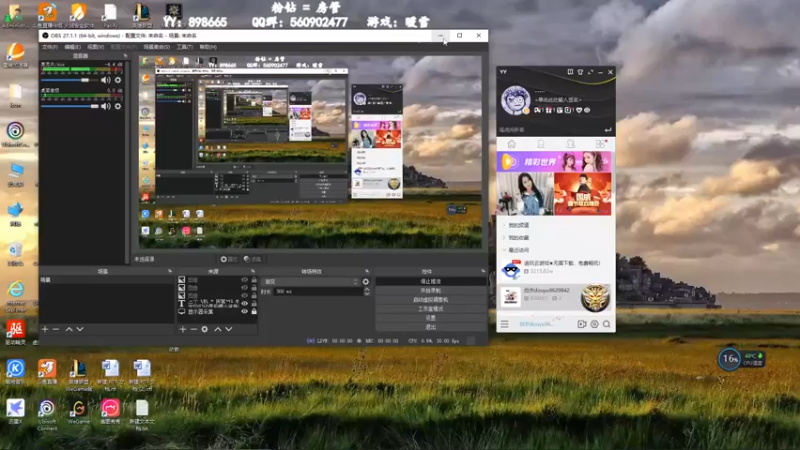
Task: Toggle visibility of the text source
Action: click(x=245, y=303)
